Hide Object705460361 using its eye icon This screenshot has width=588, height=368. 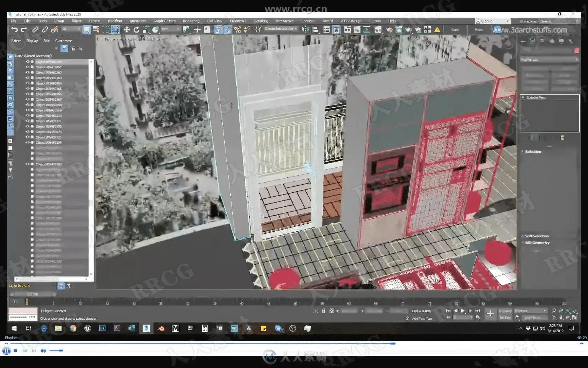pyautogui.click(x=27, y=67)
